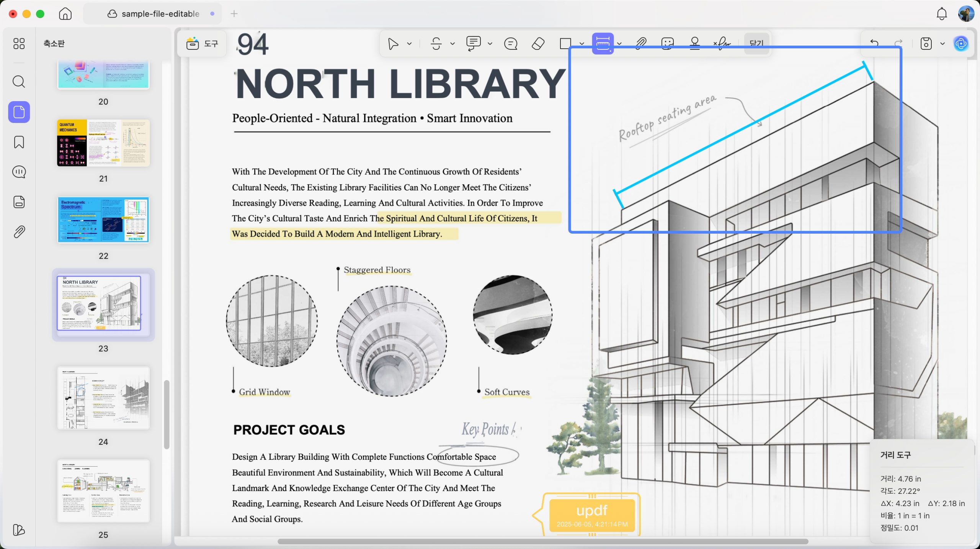
Task: Open the user profile avatar
Action: coord(966,14)
